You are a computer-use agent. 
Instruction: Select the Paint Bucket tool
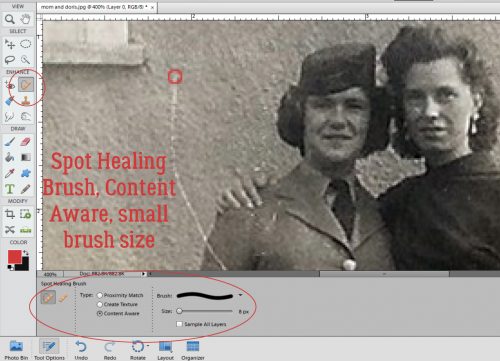click(x=10, y=157)
